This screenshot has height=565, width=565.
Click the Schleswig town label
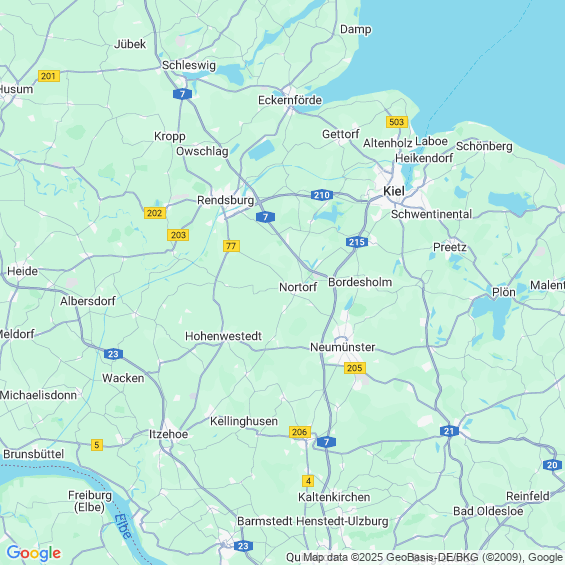click(x=189, y=65)
